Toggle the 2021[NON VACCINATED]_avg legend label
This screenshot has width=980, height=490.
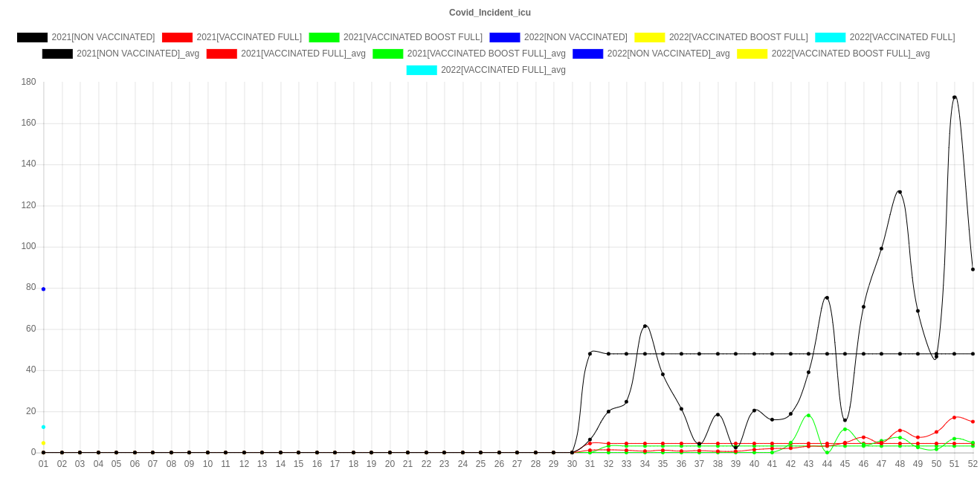[138, 54]
